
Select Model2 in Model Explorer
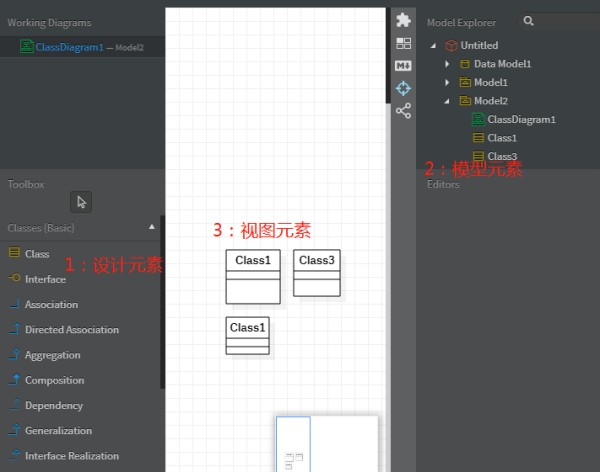click(491, 101)
